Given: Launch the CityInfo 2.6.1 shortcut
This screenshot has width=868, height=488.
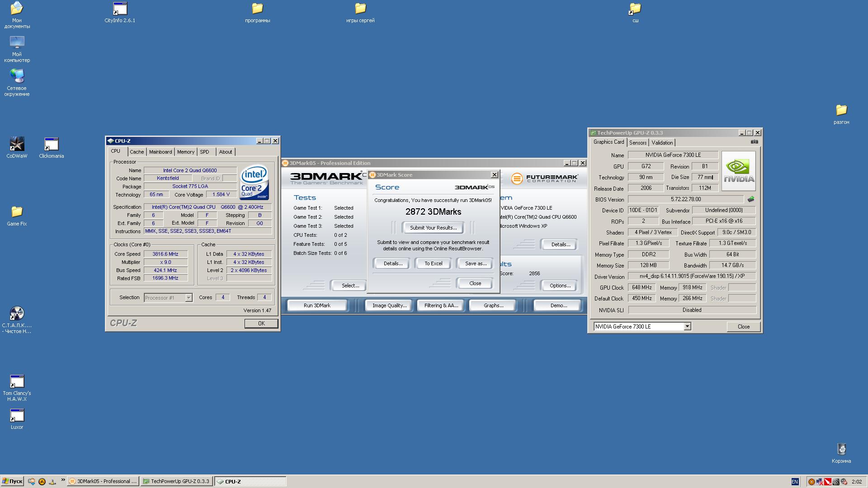Looking at the screenshot, I should coord(120,12).
